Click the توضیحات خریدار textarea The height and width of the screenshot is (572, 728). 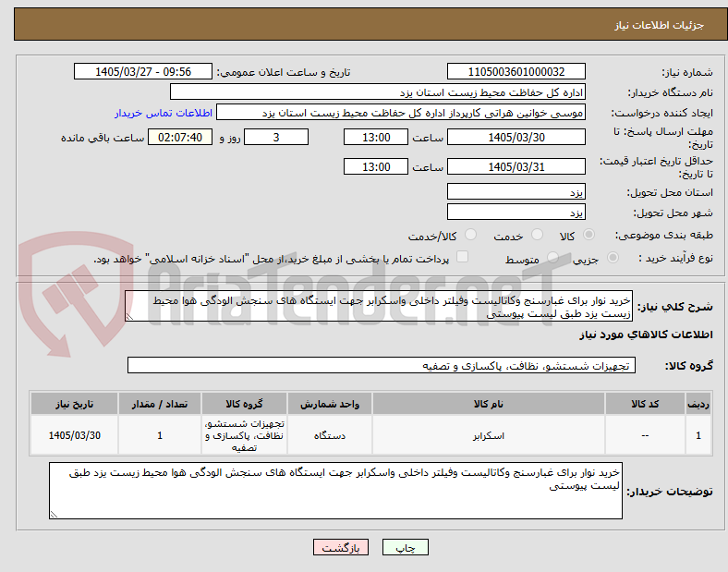[335, 491]
